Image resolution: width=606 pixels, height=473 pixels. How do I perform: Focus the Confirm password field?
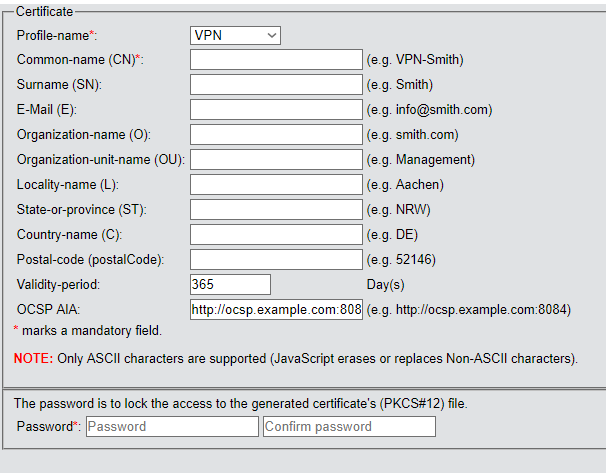click(x=349, y=427)
